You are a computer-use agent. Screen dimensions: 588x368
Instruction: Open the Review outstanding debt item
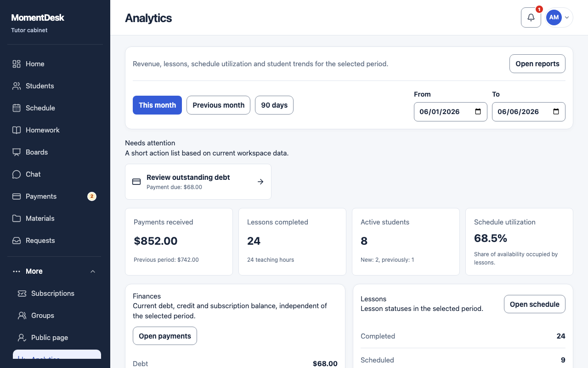click(198, 182)
